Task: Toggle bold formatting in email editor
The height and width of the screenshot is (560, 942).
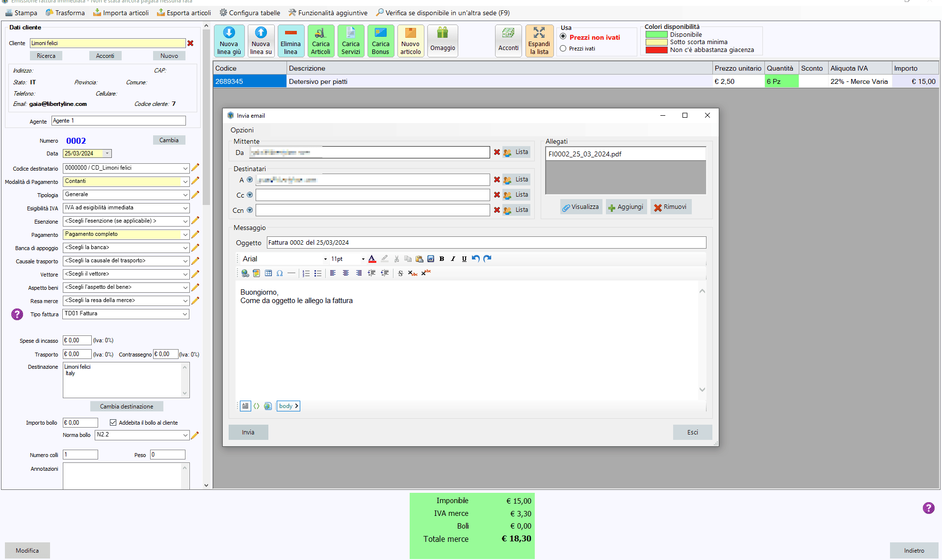Action: (442, 259)
